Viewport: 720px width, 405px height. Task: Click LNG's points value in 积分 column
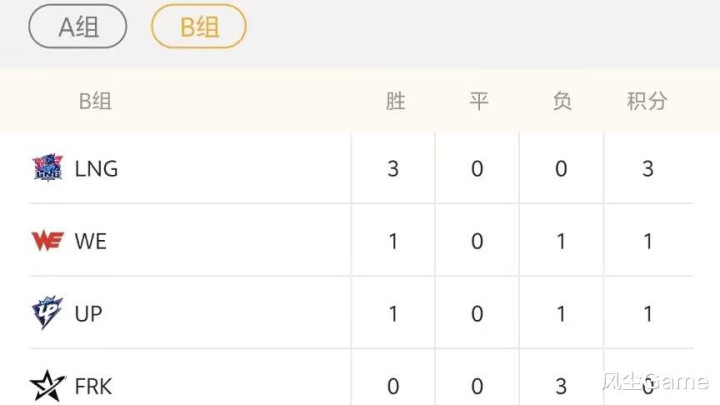click(x=647, y=169)
